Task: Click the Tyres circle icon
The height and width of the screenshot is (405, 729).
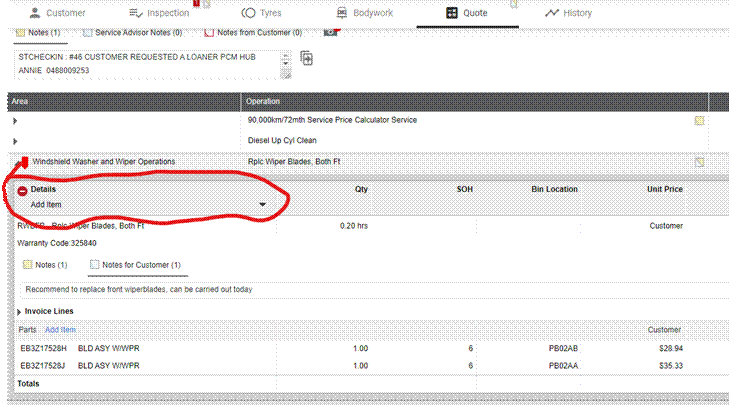Action: [248, 13]
